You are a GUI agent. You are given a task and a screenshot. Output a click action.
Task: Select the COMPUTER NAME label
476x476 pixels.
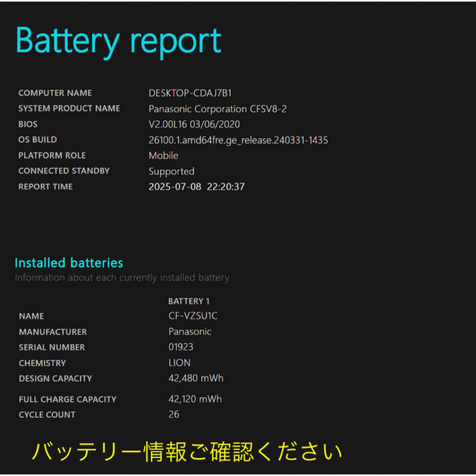coord(55,93)
